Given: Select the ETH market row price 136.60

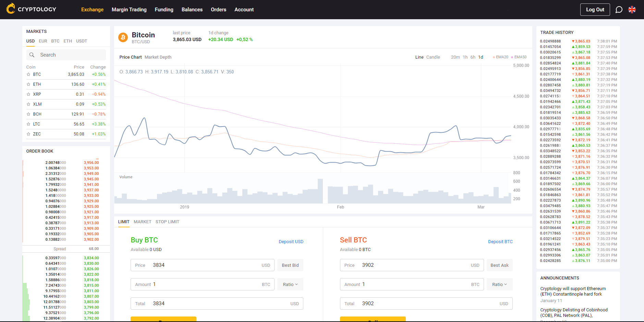Looking at the screenshot, I should [x=78, y=84].
